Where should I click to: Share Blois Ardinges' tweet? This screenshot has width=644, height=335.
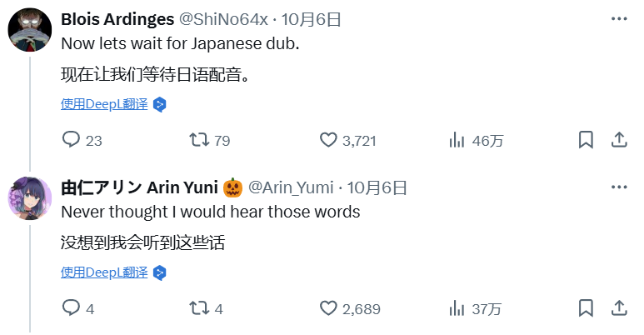click(619, 140)
